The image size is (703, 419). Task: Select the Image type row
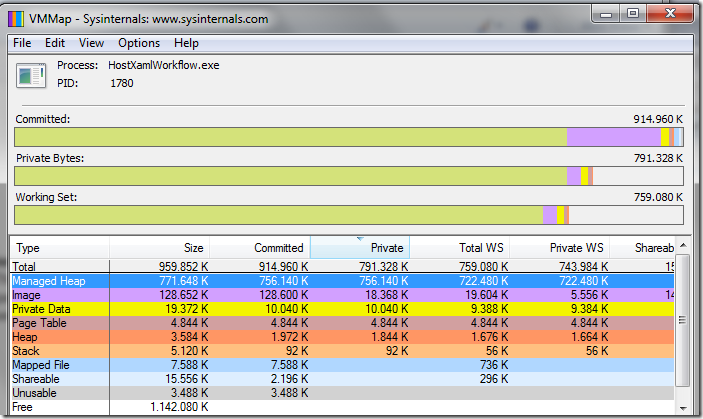coord(343,295)
